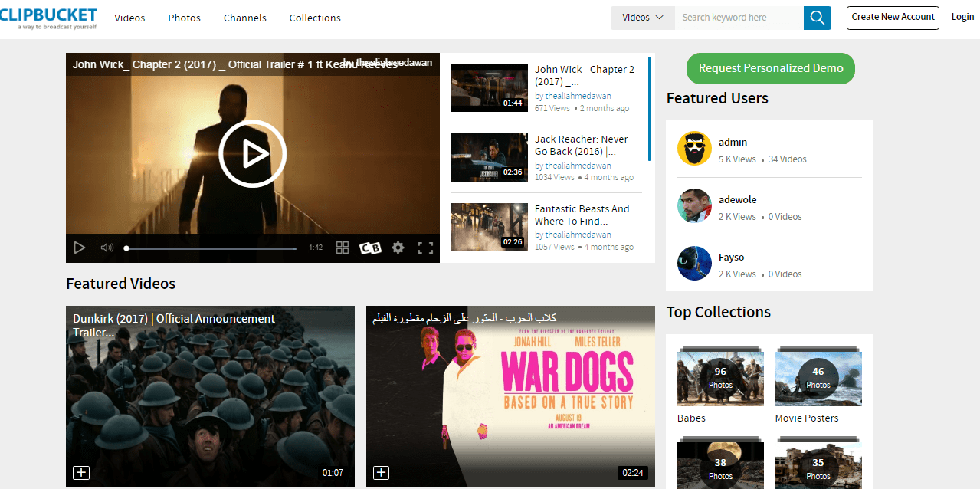Viewport: 980px width, 489px height.
Task: Open the Babes collection thumbnail
Action: coord(720,377)
